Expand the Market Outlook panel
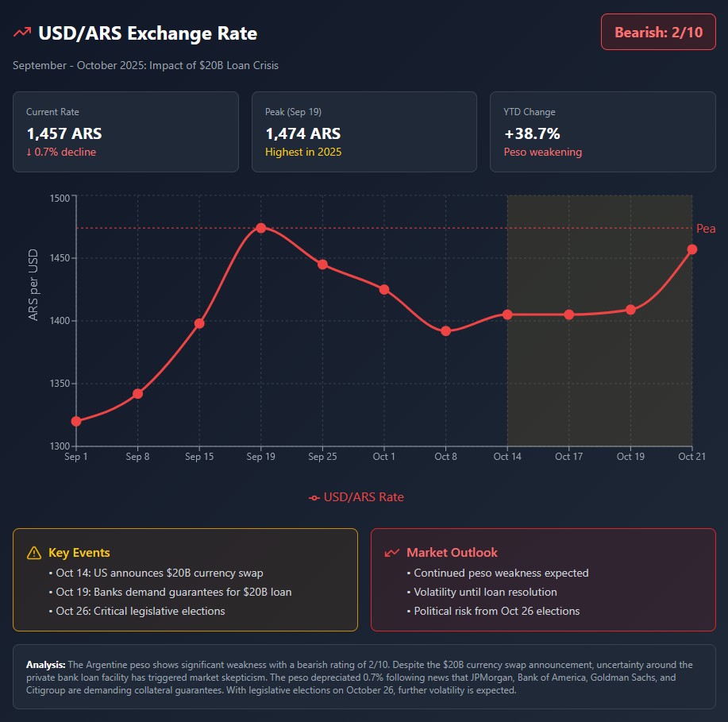 pyautogui.click(x=543, y=581)
